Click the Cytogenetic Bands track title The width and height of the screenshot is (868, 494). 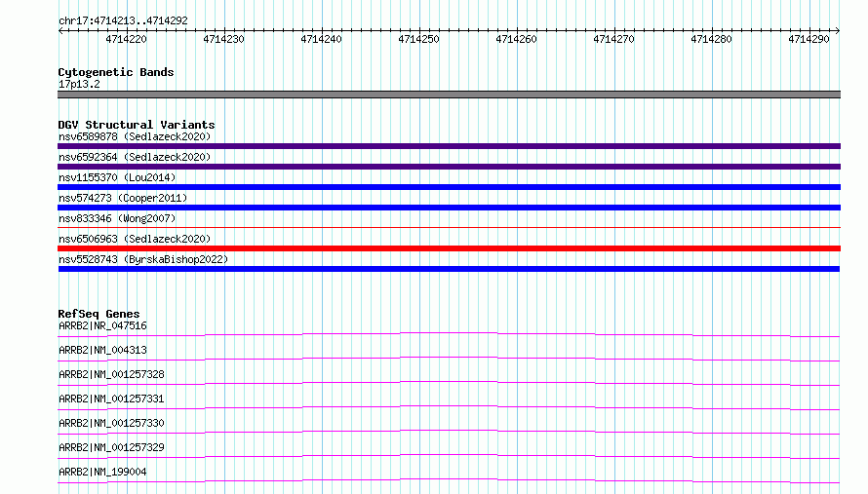(x=116, y=72)
